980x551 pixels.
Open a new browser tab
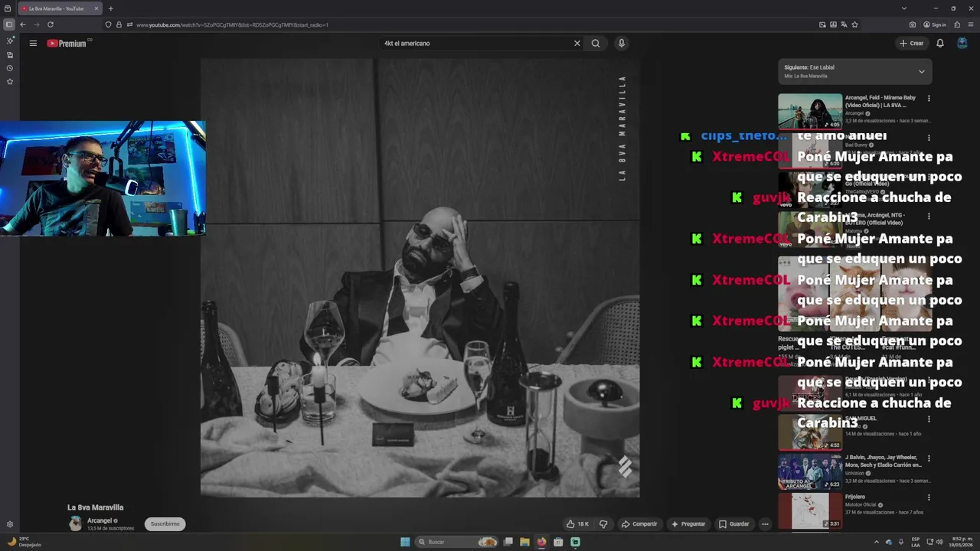pyautogui.click(x=110, y=8)
